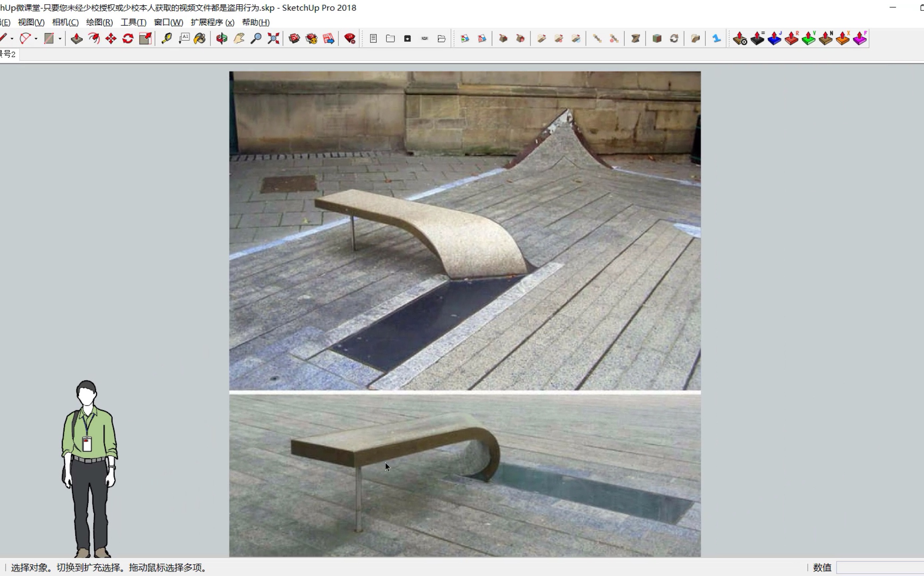Select the Orbit tool
This screenshot has height=576, width=924.
pos(222,38)
